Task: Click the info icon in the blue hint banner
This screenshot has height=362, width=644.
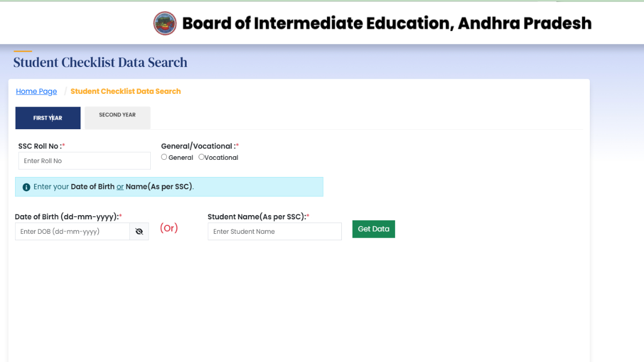Action: point(26,187)
